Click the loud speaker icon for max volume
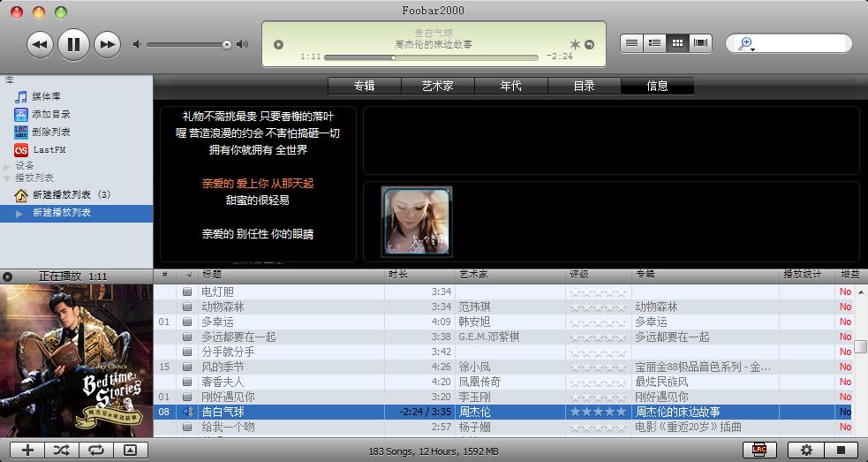Viewport: 868px width, 462px height. point(242,44)
